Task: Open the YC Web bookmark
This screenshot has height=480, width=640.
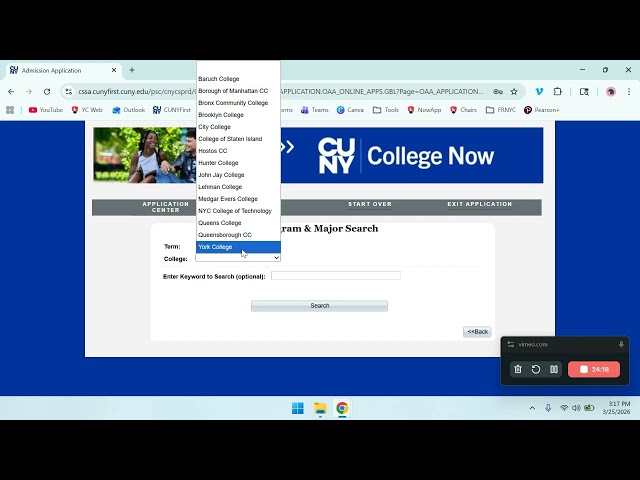Action: click(87, 110)
